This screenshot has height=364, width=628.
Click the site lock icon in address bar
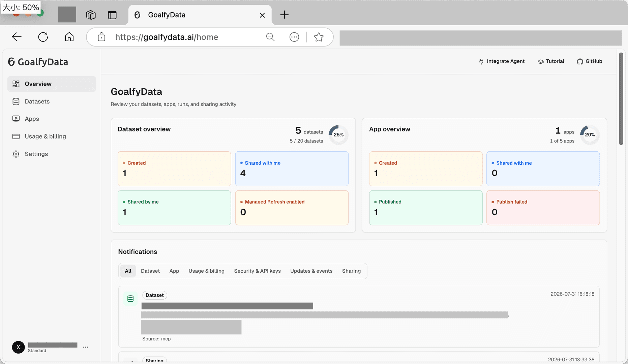click(101, 37)
